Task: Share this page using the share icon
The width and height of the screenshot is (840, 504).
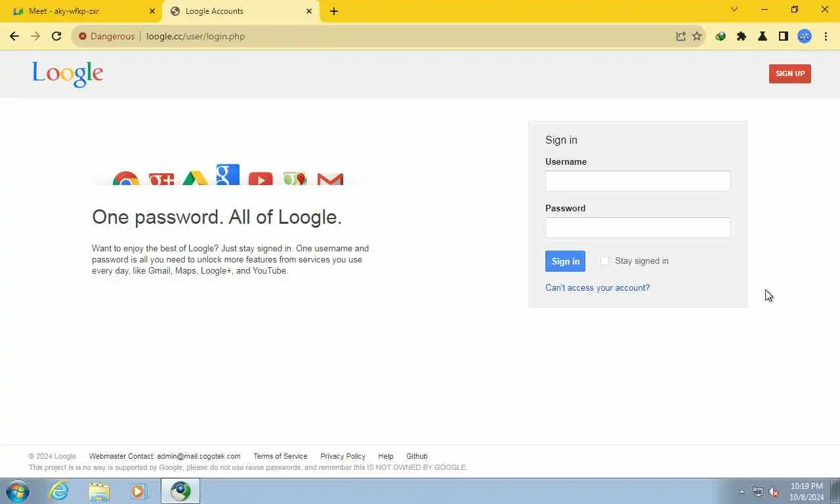Action: click(x=681, y=37)
